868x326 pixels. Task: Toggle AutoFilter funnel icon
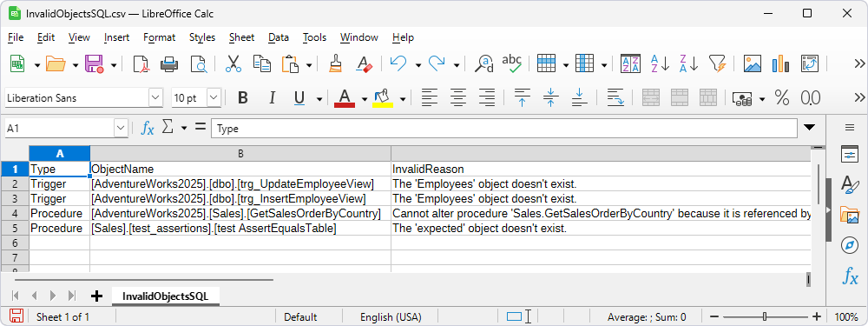[718, 63]
